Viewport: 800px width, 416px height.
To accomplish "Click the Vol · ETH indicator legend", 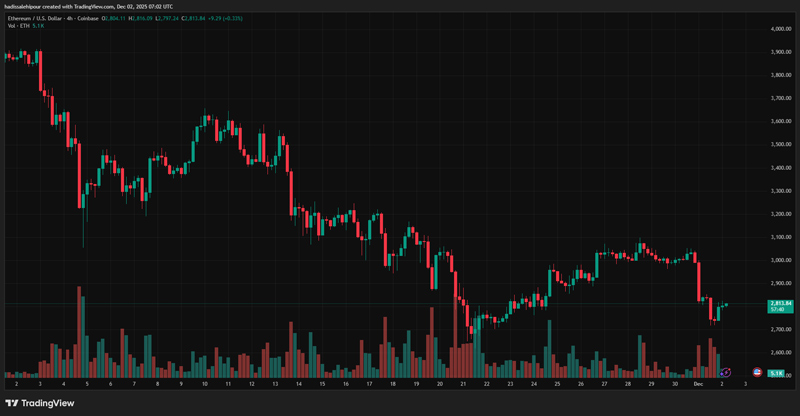I will [18, 27].
